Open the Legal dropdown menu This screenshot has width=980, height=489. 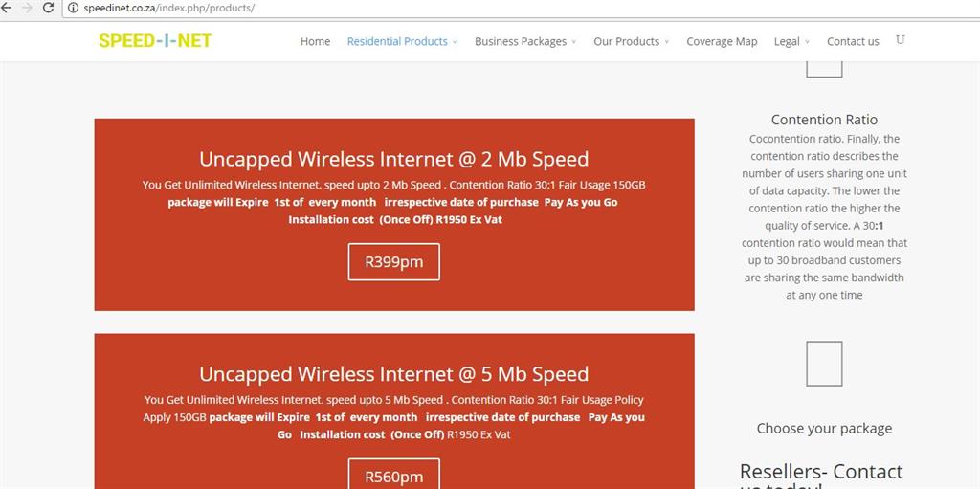(791, 41)
